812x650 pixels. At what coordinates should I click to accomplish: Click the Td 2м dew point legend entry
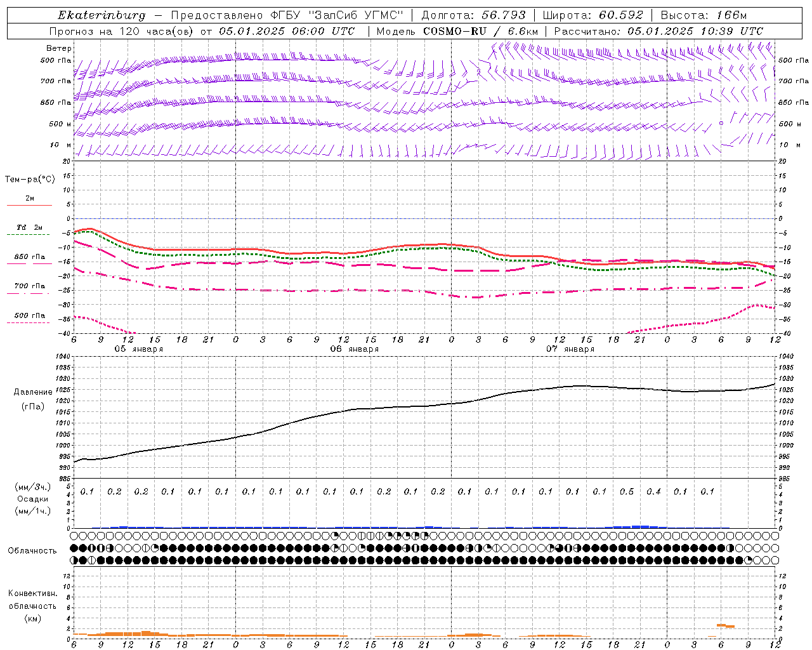[29, 230]
